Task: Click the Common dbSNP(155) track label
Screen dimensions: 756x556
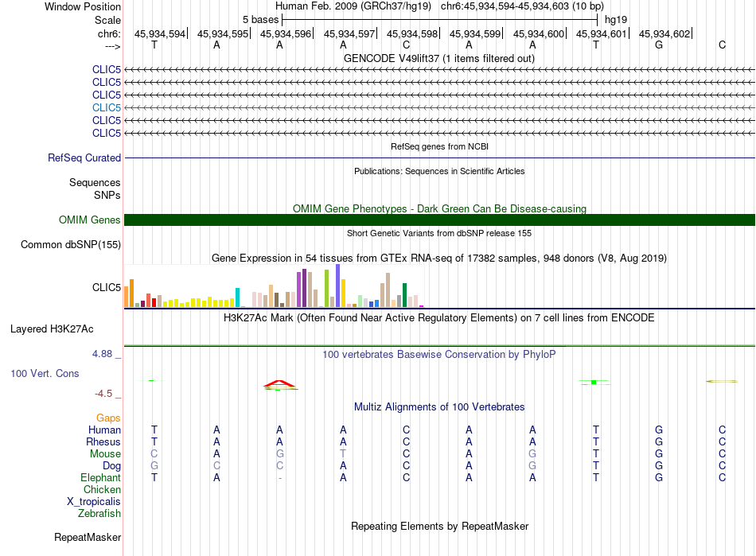Action: pos(70,244)
